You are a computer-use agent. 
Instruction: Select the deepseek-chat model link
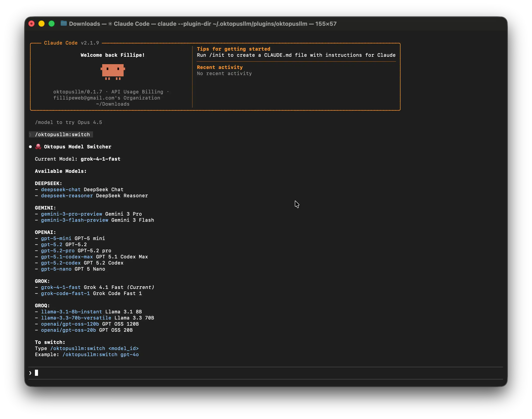[x=60, y=189]
